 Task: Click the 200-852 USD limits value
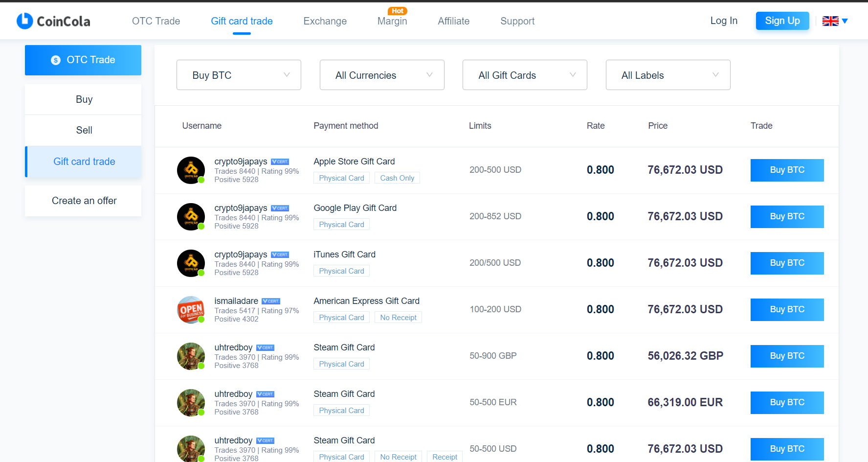tap(495, 216)
